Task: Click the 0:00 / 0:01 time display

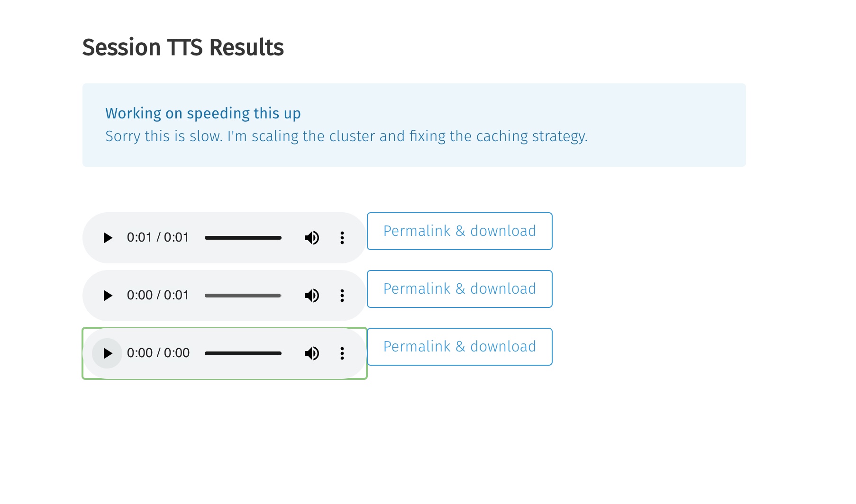Action: pos(158,295)
